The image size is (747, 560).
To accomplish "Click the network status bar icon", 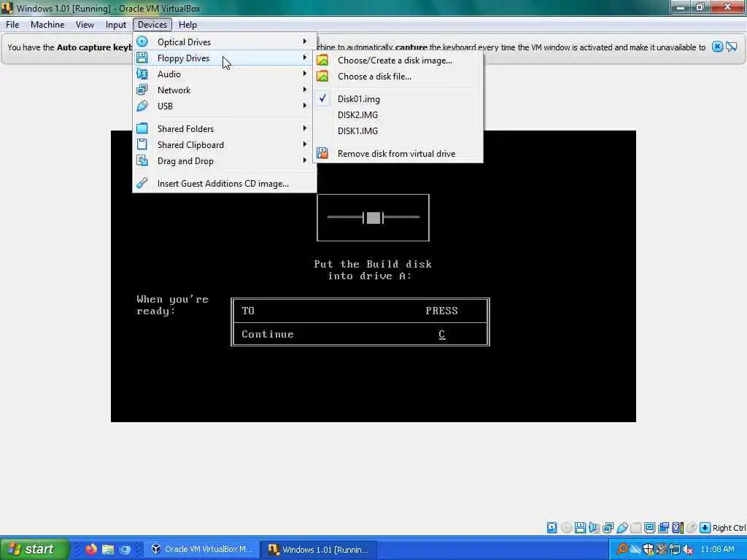I will tap(608, 528).
